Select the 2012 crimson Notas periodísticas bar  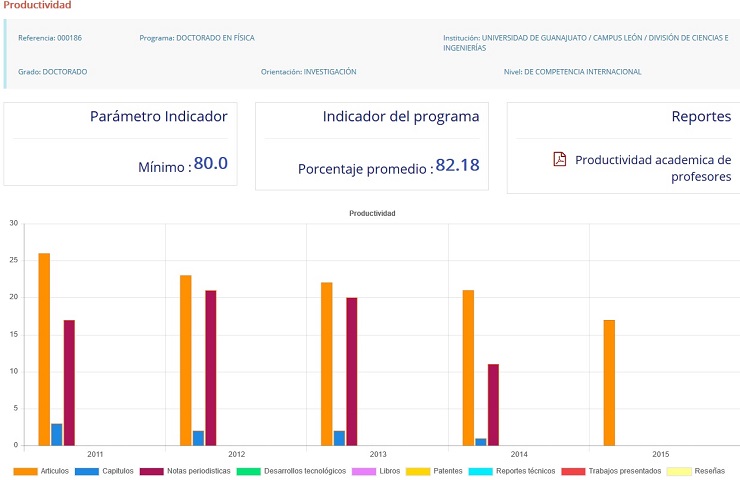tap(211, 368)
